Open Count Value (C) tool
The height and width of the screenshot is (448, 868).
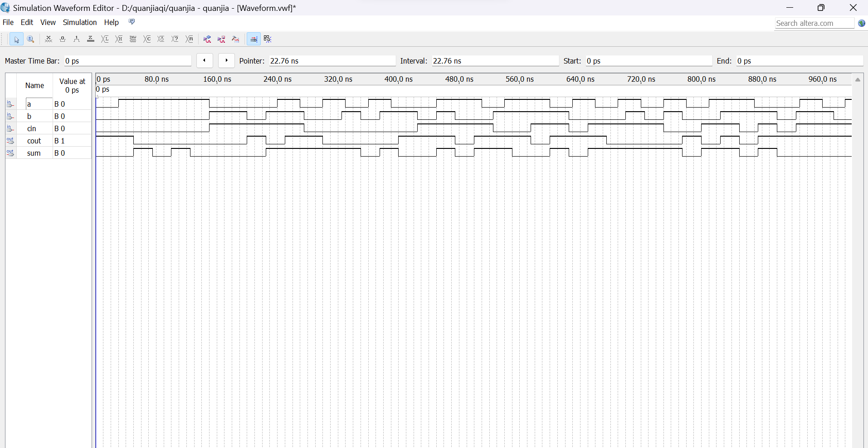pos(147,39)
